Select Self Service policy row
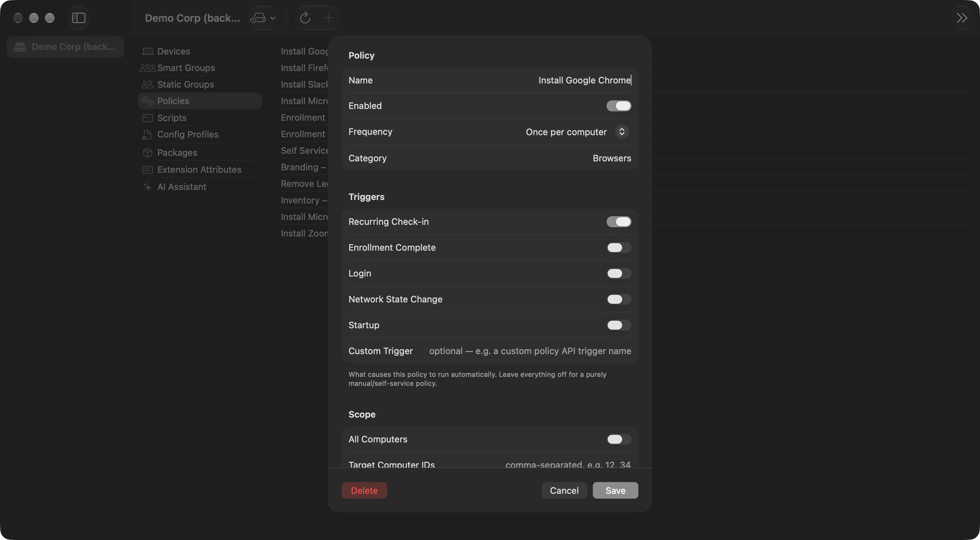 304,151
